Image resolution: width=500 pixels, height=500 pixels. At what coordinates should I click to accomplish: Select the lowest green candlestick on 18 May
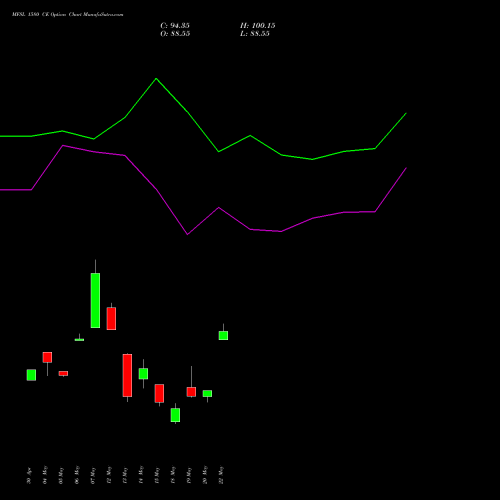click(x=175, y=415)
